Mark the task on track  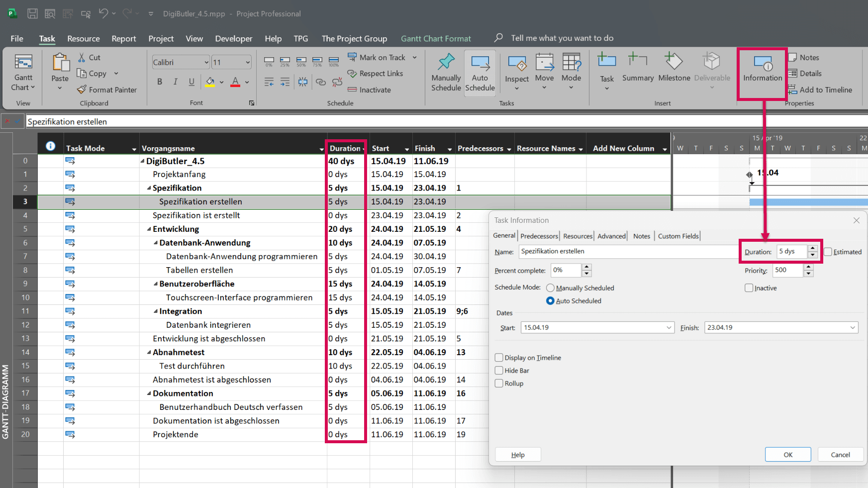click(x=383, y=57)
